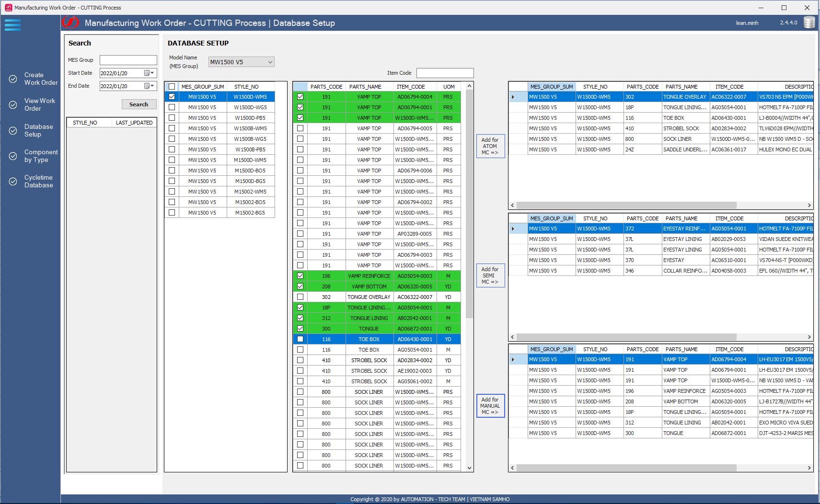Open the End Date dropdown arrow
The width and height of the screenshot is (820, 504).
(153, 86)
